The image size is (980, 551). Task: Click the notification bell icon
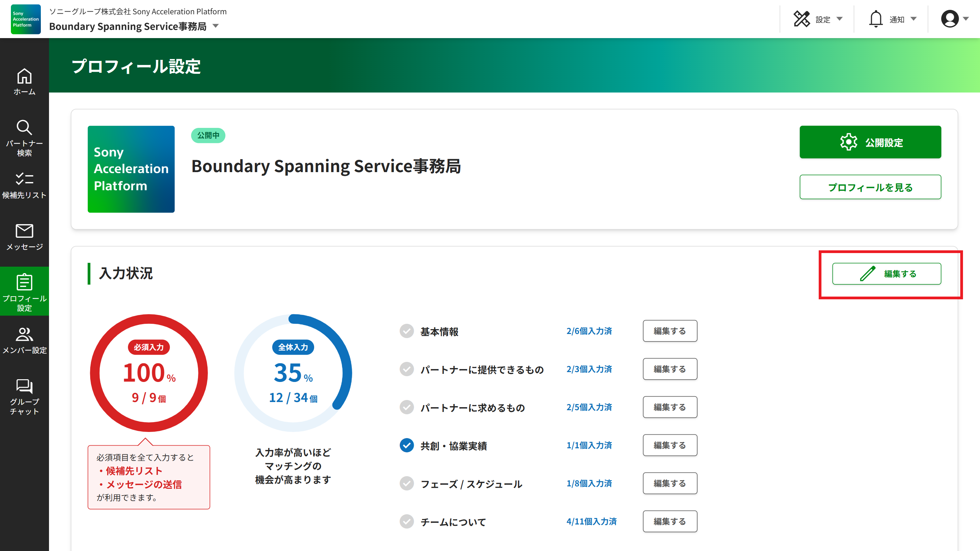tap(876, 19)
